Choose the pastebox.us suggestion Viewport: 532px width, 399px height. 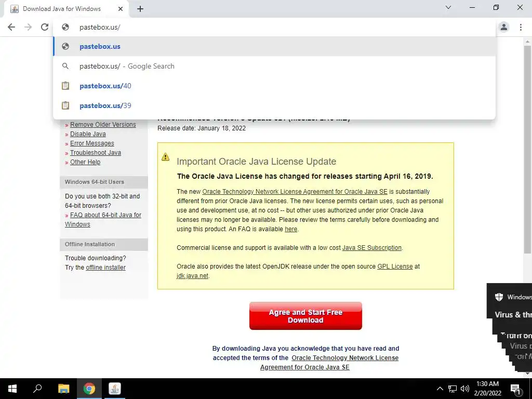click(x=274, y=46)
